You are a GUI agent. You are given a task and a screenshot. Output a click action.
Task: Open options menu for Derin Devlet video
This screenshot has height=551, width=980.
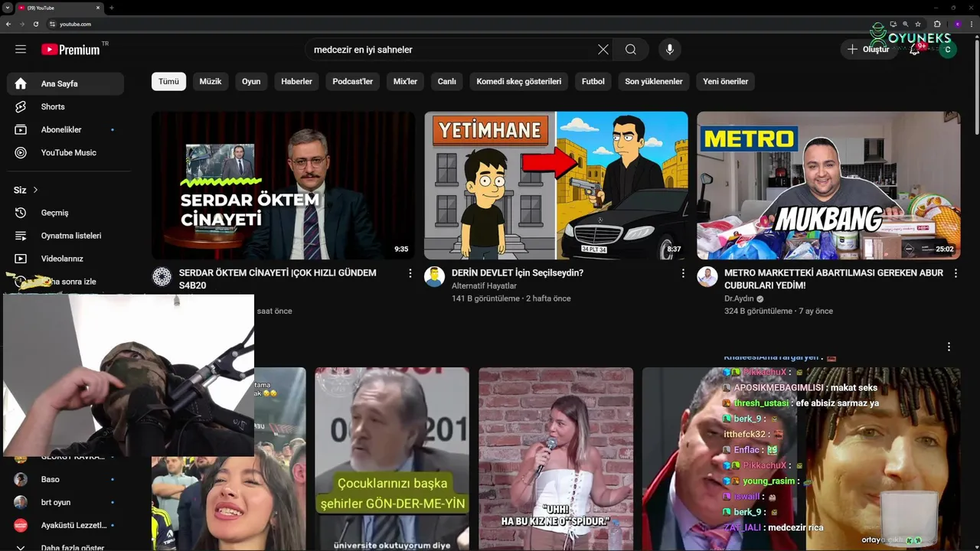point(683,273)
